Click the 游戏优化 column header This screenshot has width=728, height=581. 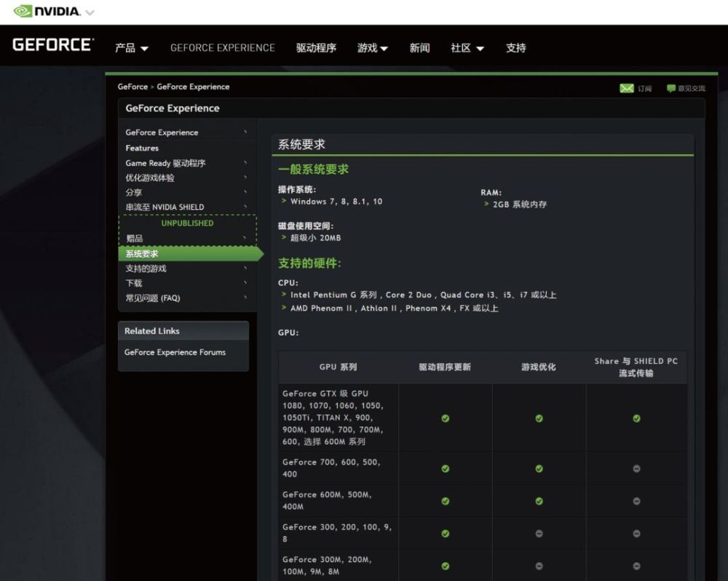click(539, 367)
